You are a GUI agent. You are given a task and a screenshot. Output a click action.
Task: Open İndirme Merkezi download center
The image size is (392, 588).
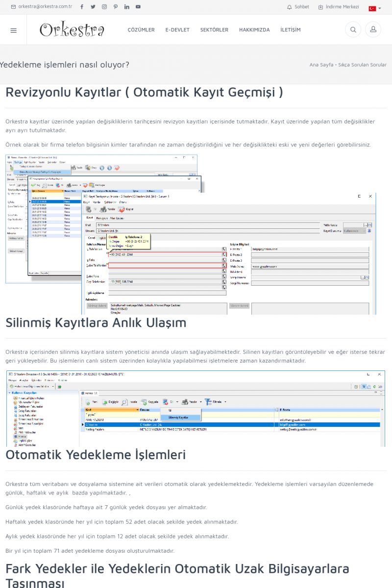(x=339, y=7)
